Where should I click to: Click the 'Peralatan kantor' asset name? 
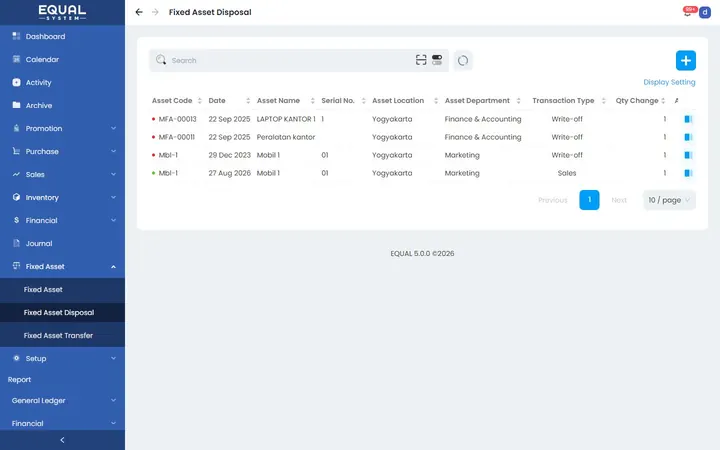pyautogui.click(x=286, y=137)
